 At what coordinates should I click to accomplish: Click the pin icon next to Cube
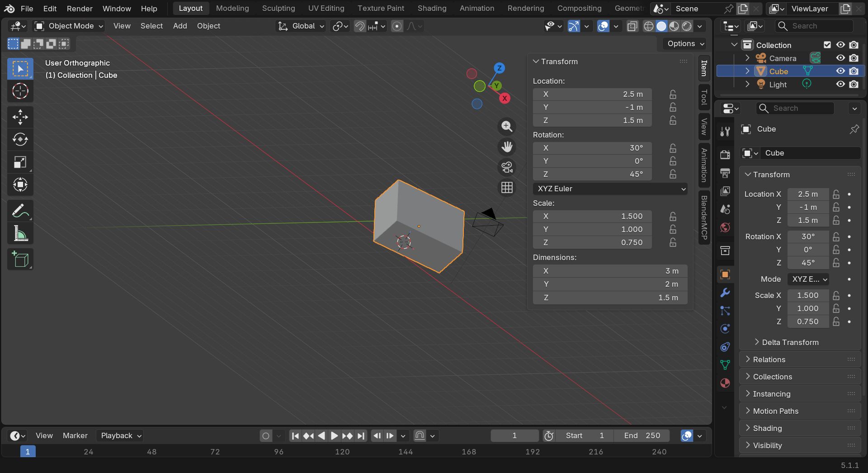(854, 129)
